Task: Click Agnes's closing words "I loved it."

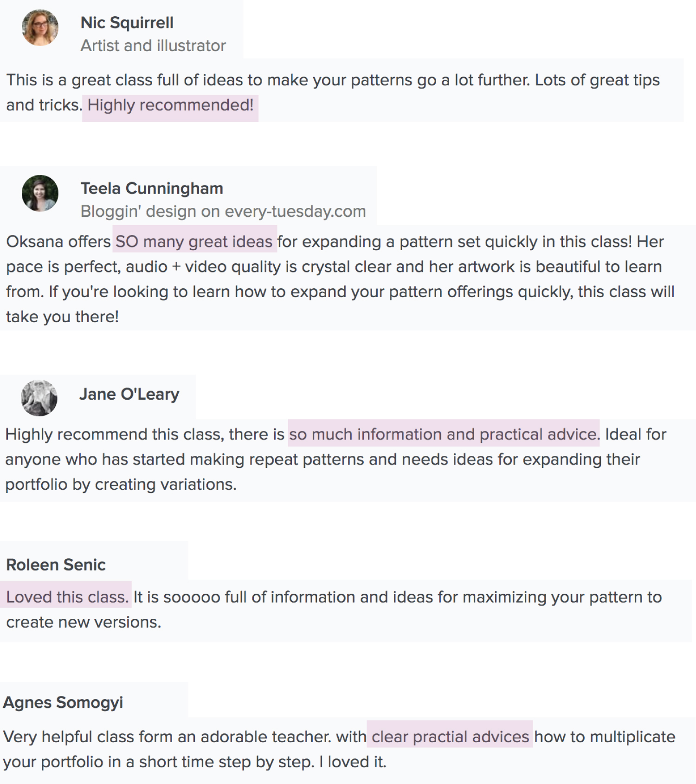Action: click(x=353, y=762)
